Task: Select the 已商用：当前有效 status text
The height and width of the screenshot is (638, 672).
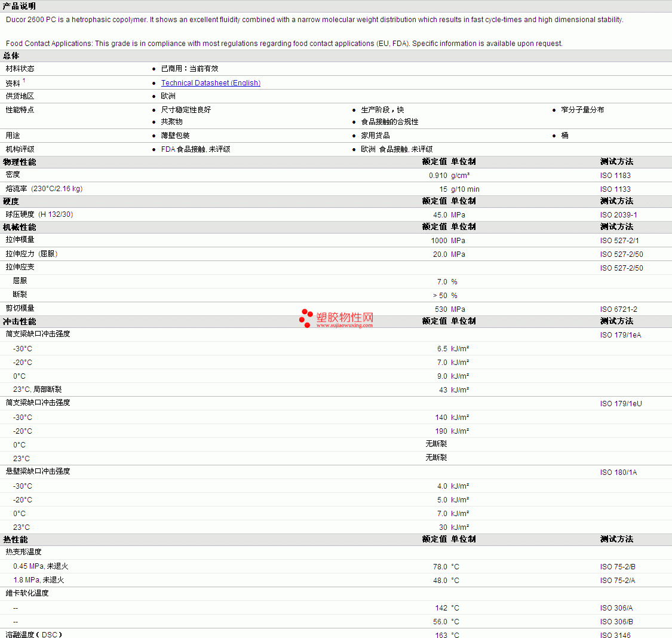Action: click(x=189, y=69)
